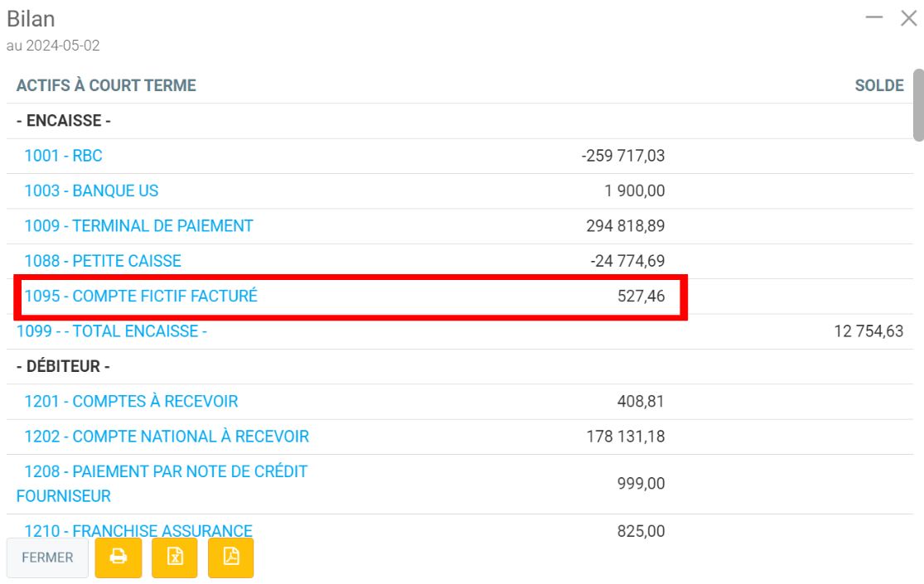Click the FERMER button
This screenshot has width=924, height=584.
[47, 557]
